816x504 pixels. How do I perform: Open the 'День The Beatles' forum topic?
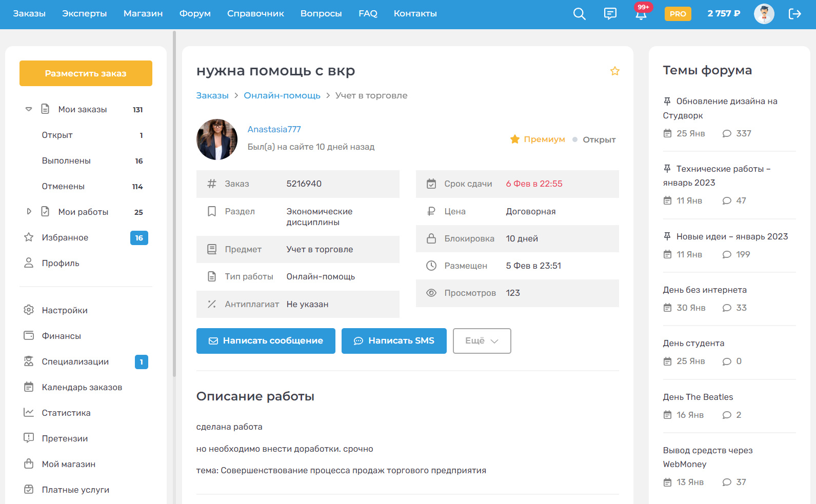tap(698, 397)
